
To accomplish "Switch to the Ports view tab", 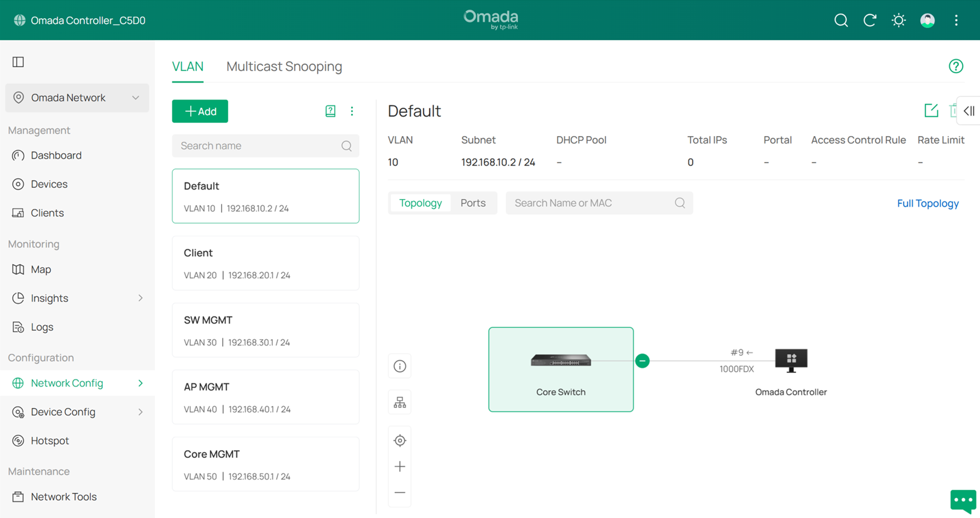I will (473, 203).
